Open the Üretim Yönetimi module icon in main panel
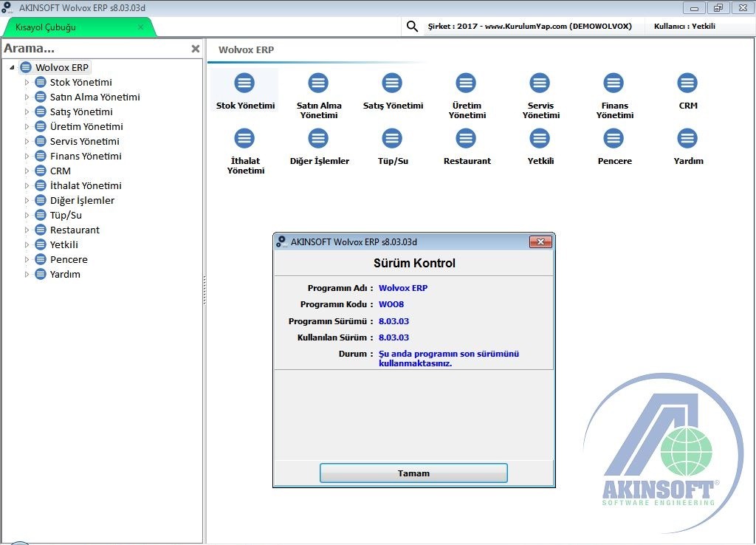The image size is (756, 545). [x=466, y=83]
